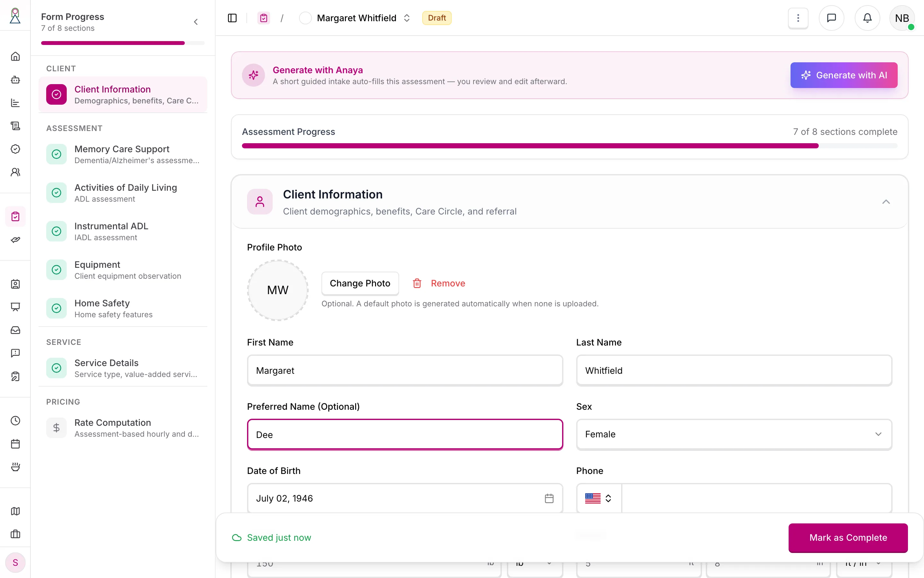
Task: Open the home icon in left rail
Action: [15, 57]
